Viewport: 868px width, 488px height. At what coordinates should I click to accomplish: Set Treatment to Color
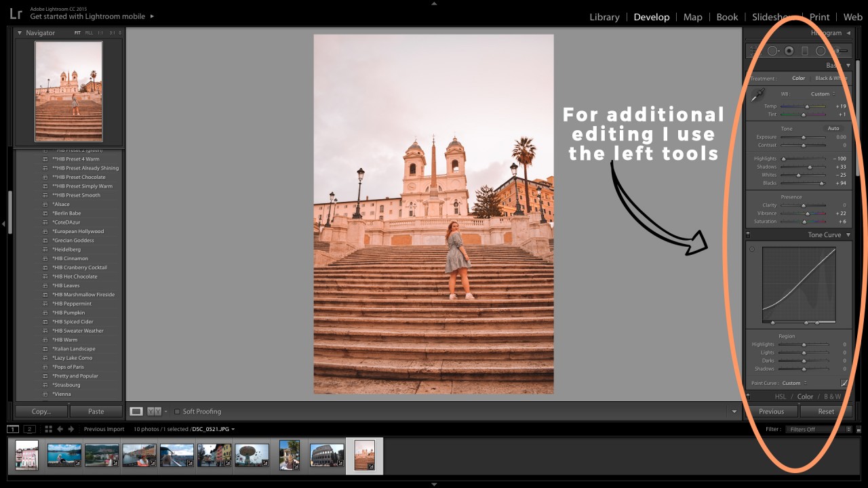coord(798,78)
